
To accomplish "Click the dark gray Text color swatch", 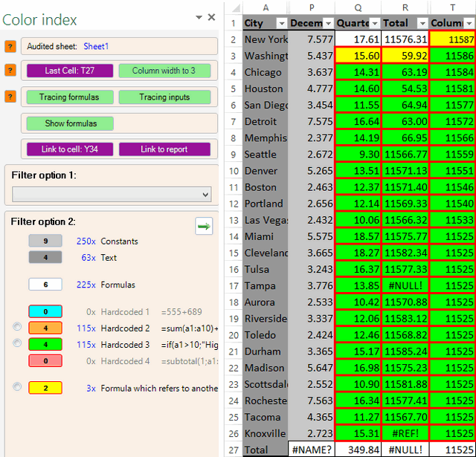I will [x=45, y=257].
